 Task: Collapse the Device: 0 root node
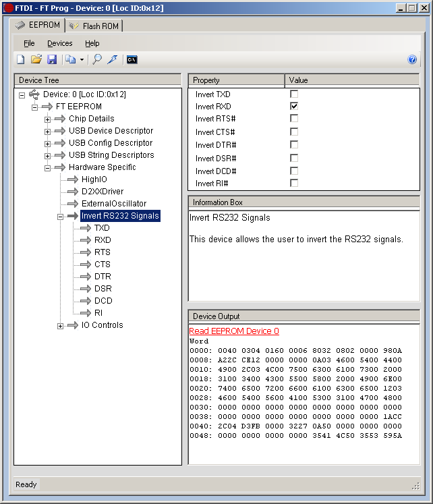click(22, 95)
